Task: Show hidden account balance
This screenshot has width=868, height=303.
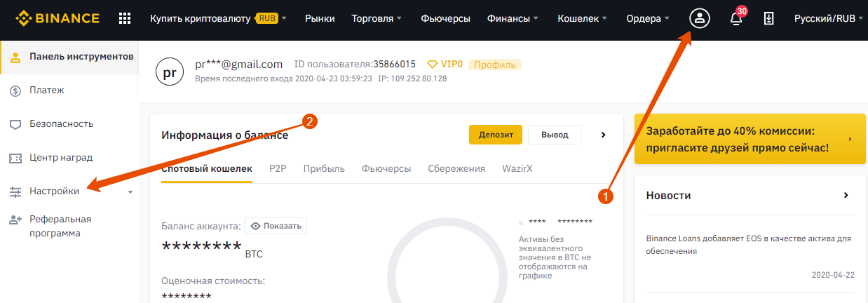Action: (x=276, y=226)
